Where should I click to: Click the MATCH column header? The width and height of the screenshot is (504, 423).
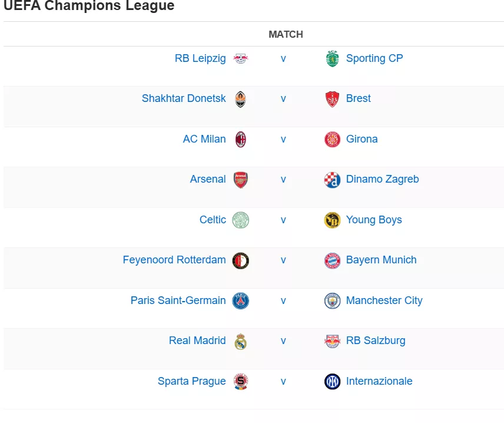tap(286, 34)
